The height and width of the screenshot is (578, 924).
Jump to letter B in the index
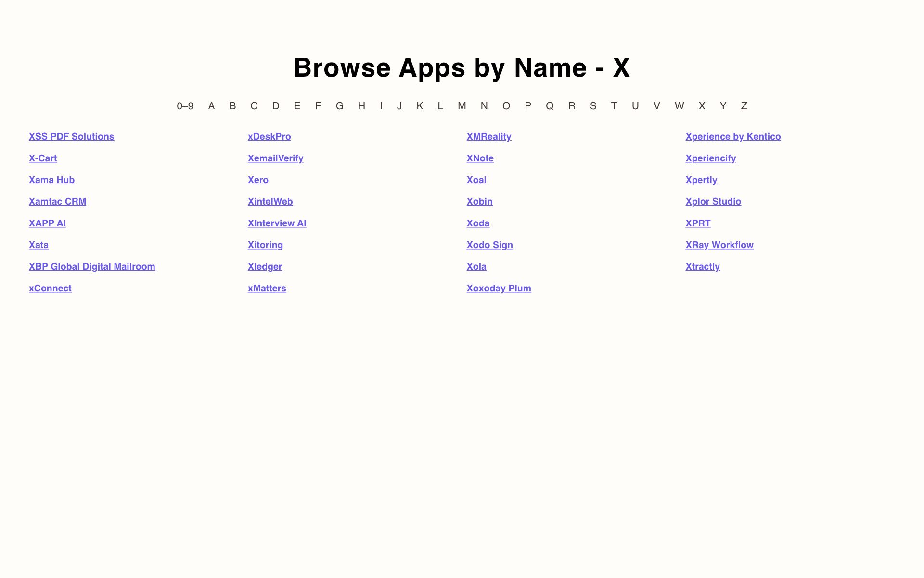pos(232,106)
